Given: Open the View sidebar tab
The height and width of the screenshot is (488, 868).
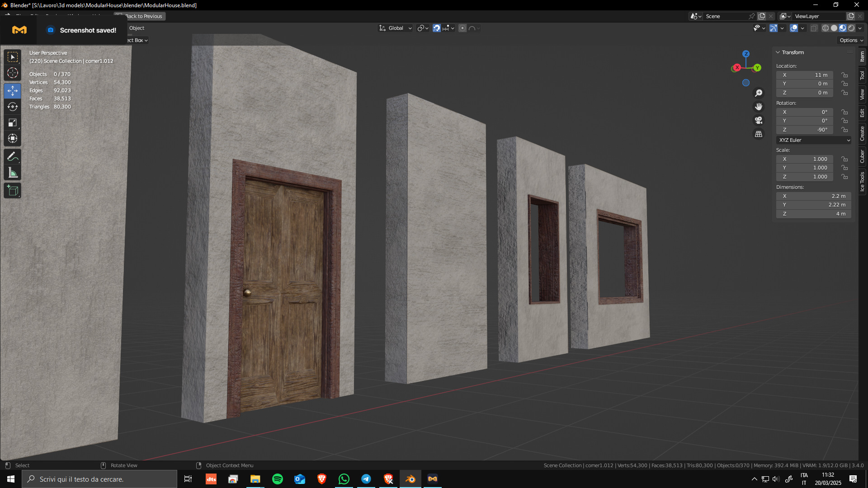Looking at the screenshot, I should tap(863, 94).
